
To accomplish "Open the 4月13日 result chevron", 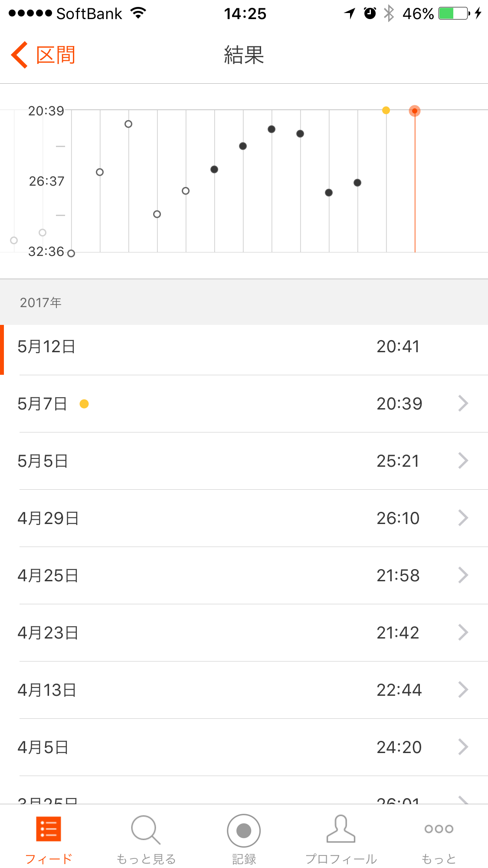I will coord(463,690).
